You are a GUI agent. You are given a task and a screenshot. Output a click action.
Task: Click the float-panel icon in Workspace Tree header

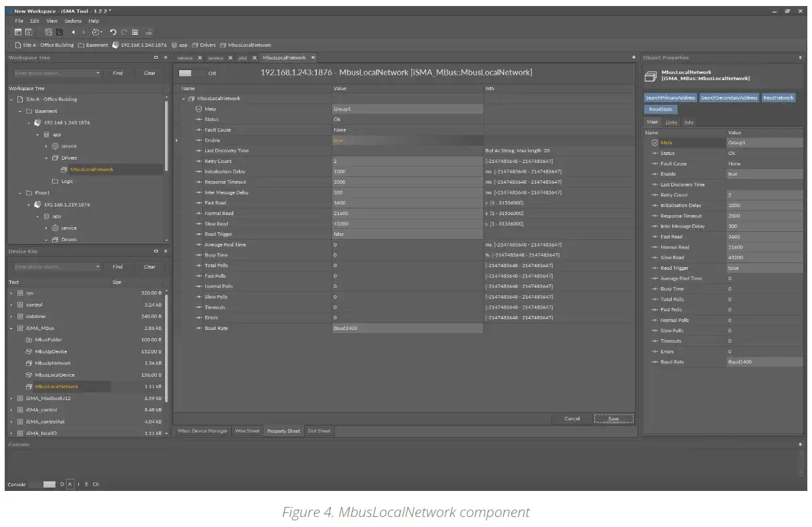(x=156, y=57)
